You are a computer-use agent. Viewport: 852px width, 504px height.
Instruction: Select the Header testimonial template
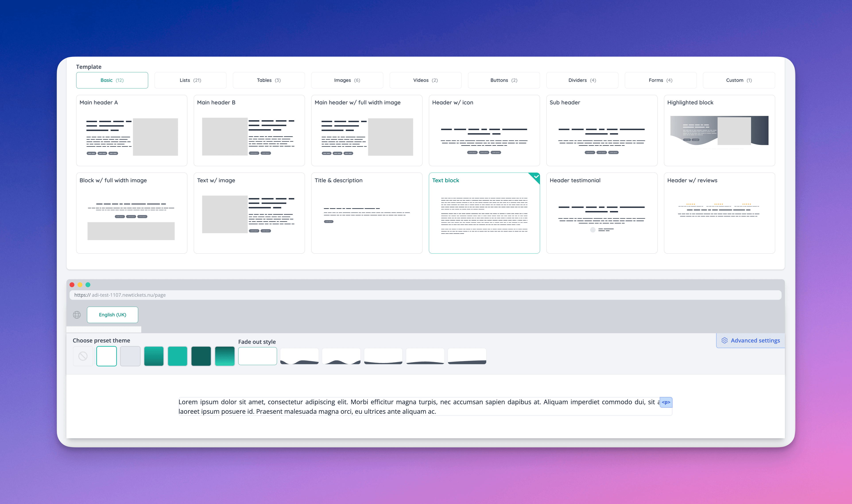pyautogui.click(x=602, y=213)
